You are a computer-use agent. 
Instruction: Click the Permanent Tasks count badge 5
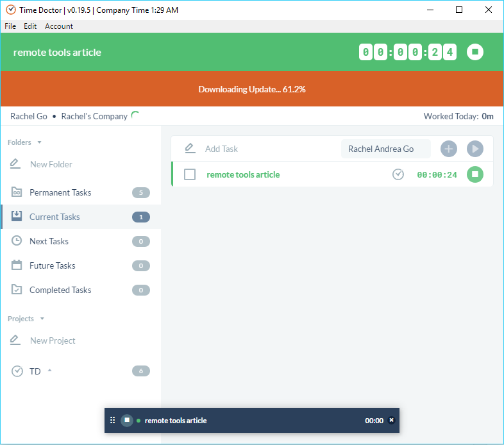point(141,192)
